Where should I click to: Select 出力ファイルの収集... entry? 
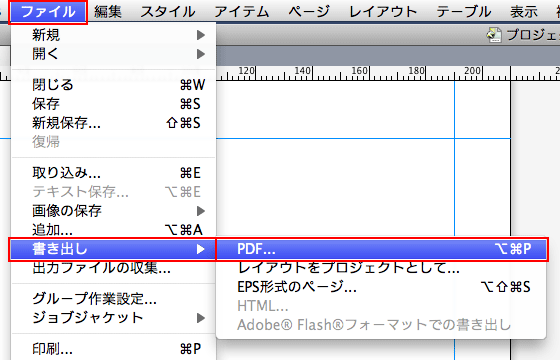pyautogui.click(x=114, y=268)
